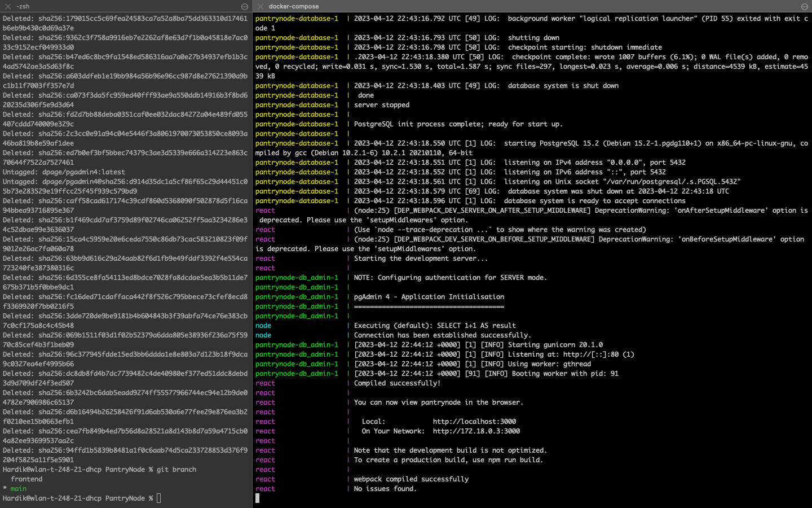Open the ellipsis menu on the -zsh pane
Viewport: 812px width, 508px height.
click(244, 6)
